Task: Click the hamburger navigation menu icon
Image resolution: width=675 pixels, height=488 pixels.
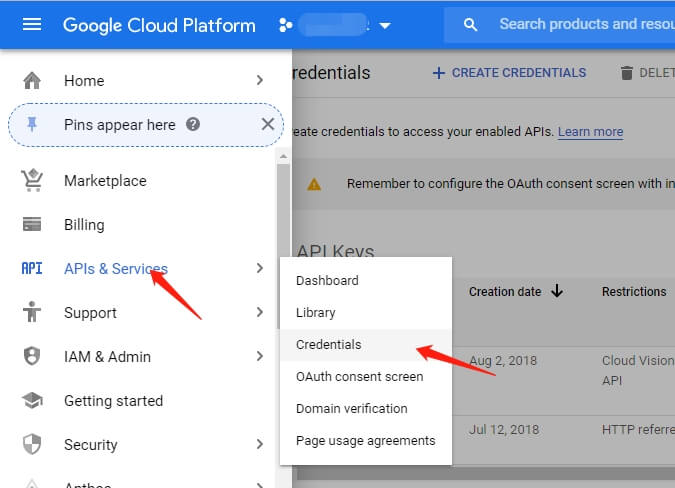Action: [x=32, y=24]
